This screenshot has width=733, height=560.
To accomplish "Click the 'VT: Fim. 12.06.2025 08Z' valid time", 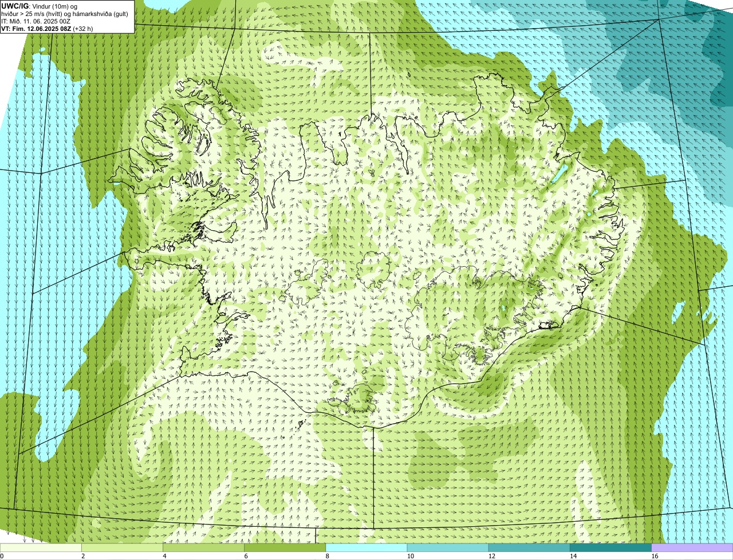I will (36, 29).
